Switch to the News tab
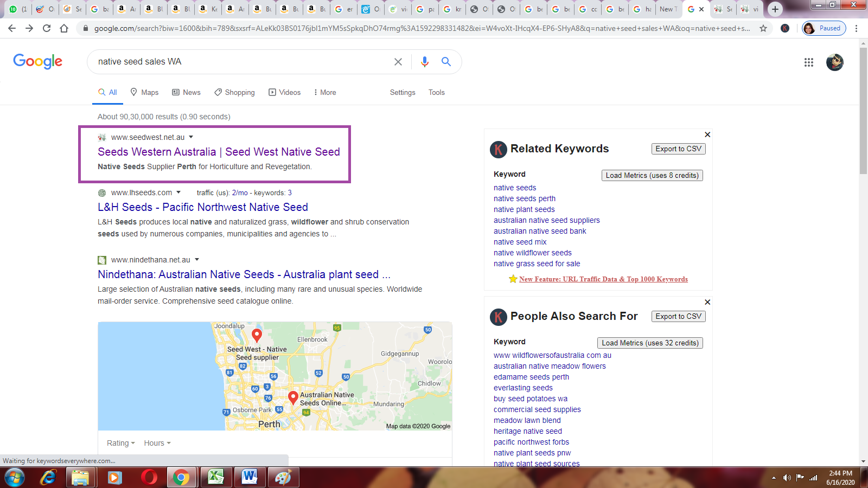 tap(186, 92)
